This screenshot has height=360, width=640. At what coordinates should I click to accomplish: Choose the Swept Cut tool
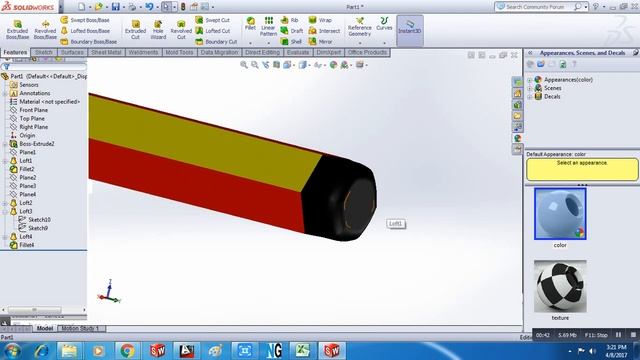[x=212, y=20]
